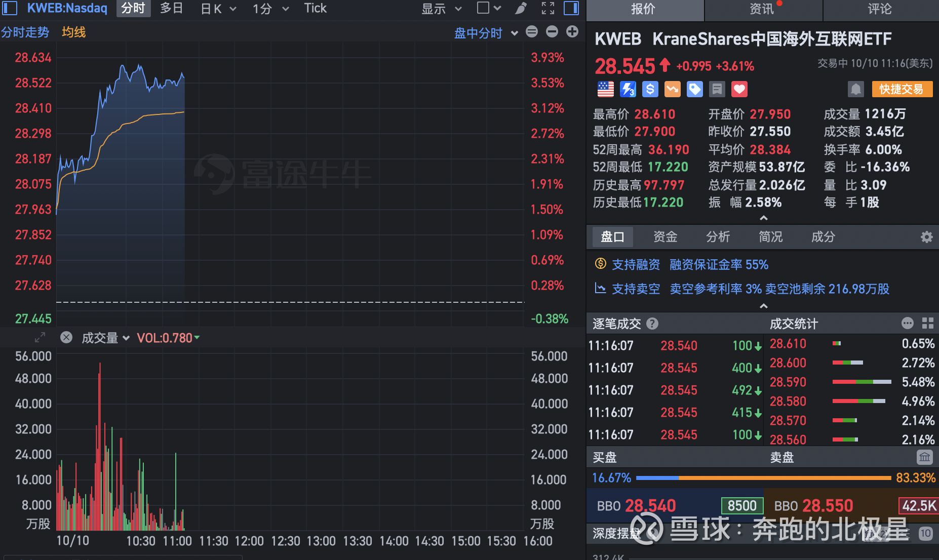Open notes via memo icon
The image size is (939, 560).
click(x=717, y=89)
